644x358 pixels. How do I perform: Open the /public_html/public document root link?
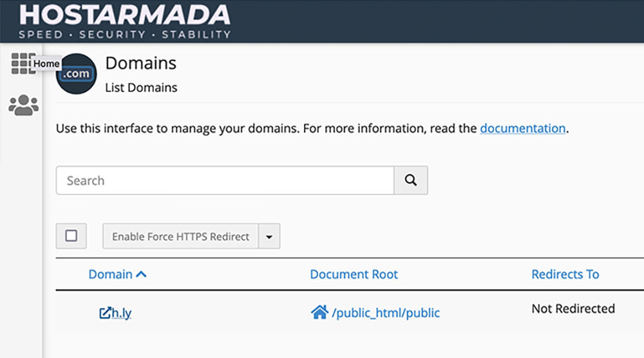click(x=386, y=313)
